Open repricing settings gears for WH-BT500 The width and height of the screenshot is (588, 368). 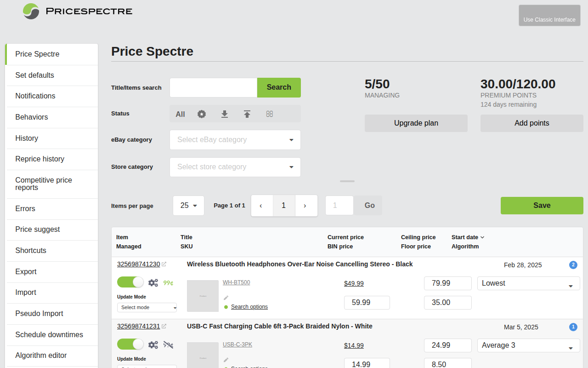(153, 282)
